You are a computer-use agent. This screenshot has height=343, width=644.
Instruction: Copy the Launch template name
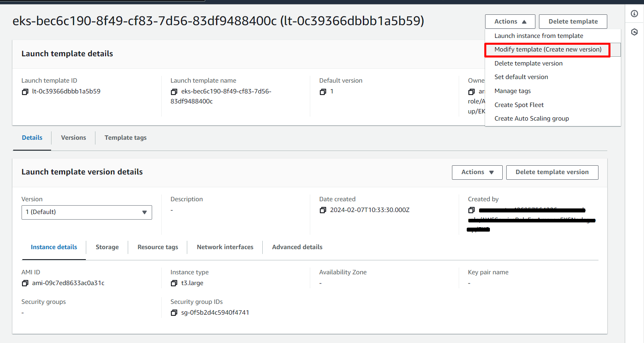[x=174, y=92]
